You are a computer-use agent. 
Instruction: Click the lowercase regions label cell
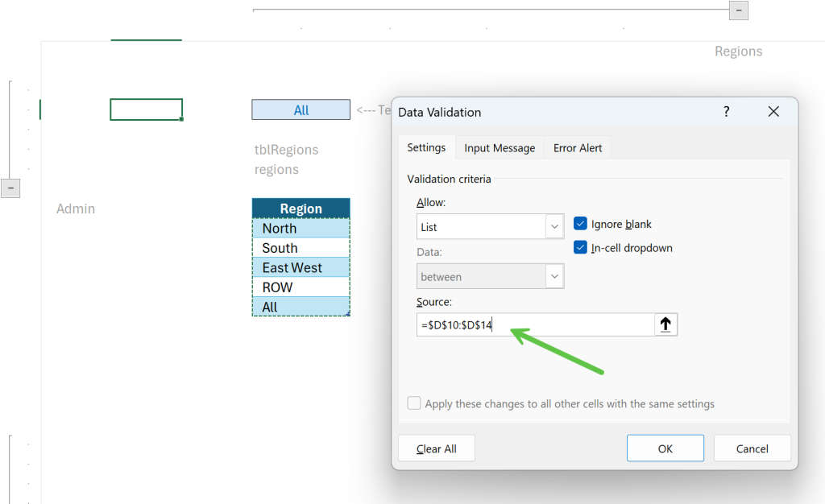(x=276, y=169)
